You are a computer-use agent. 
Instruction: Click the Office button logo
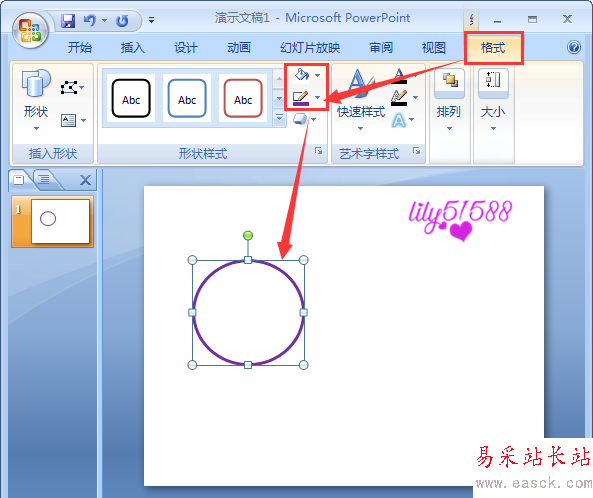(x=30, y=30)
